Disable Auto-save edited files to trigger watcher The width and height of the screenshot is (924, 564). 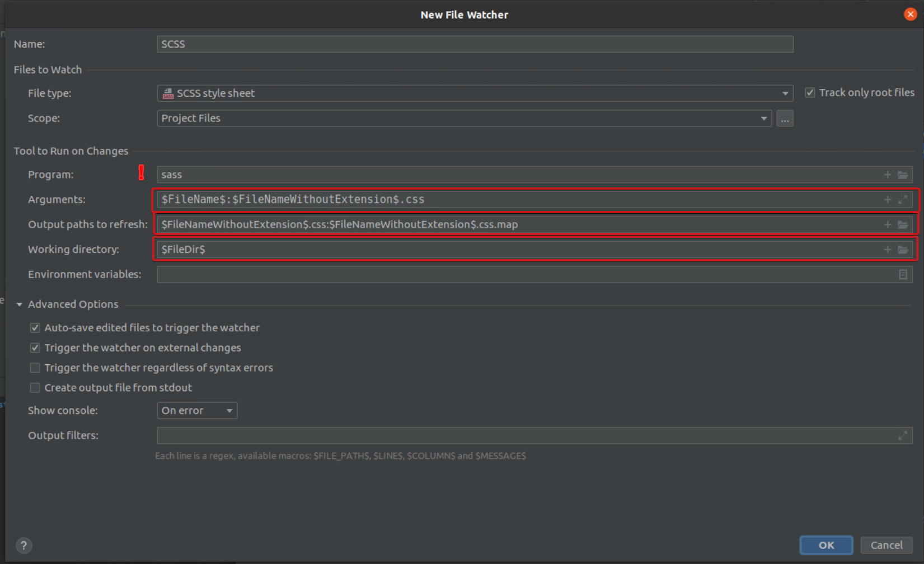35,328
